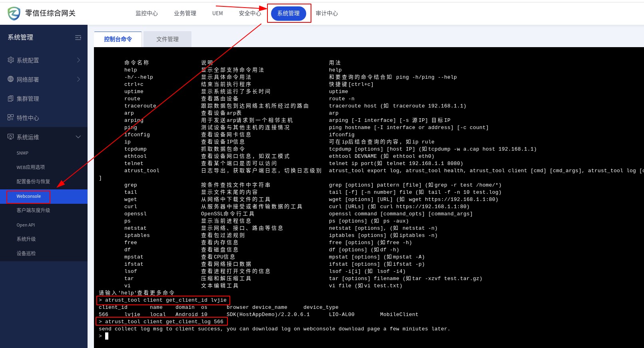Click the 'send collect log msg' result line

pos(274,329)
